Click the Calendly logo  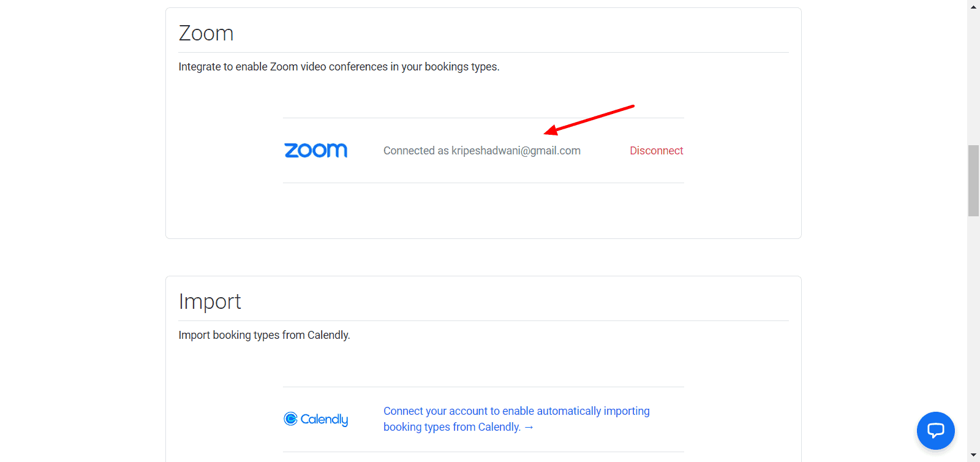tap(315, 419)
